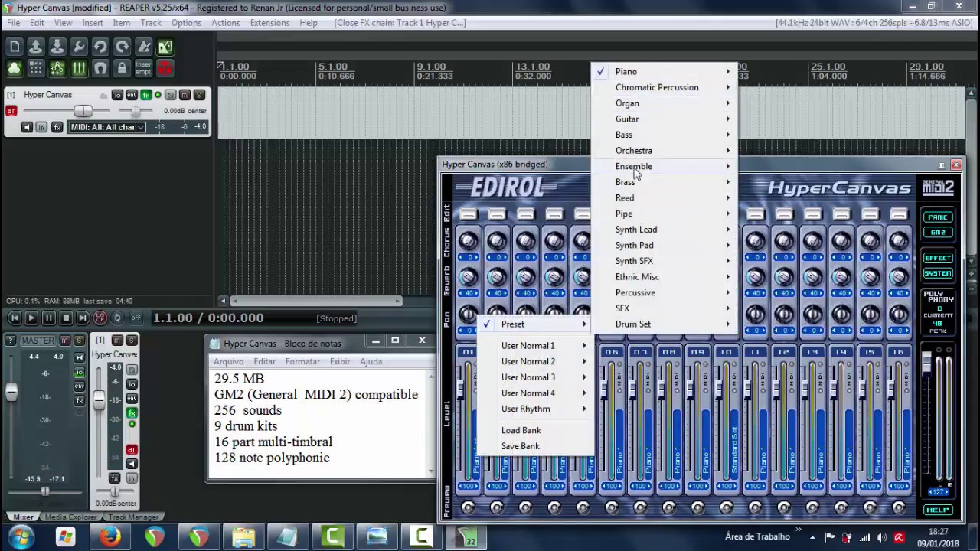This screenshot has height=551, width=980.
Task: Open track Hyper Canvas routing io button
Action: tap(117, 95)
